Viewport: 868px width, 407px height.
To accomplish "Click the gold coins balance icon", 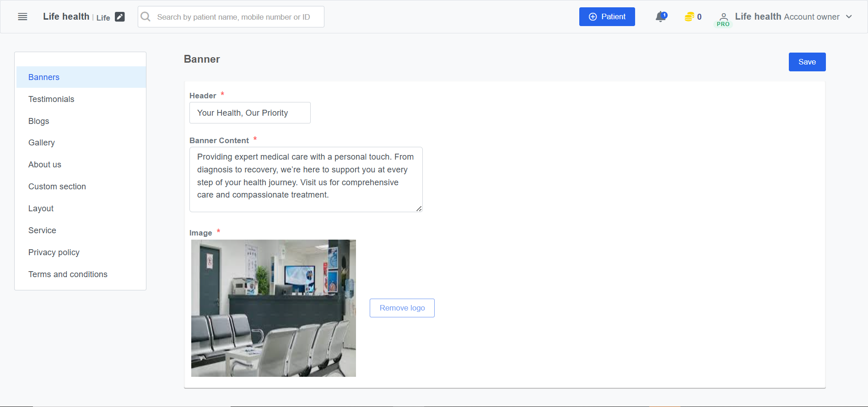I will click(x=689, y=17).
